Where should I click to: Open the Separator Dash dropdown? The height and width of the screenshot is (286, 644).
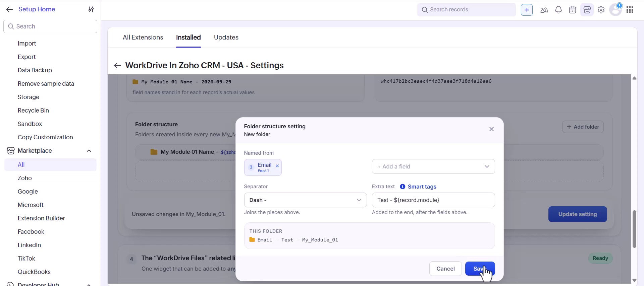pos(305,200)
